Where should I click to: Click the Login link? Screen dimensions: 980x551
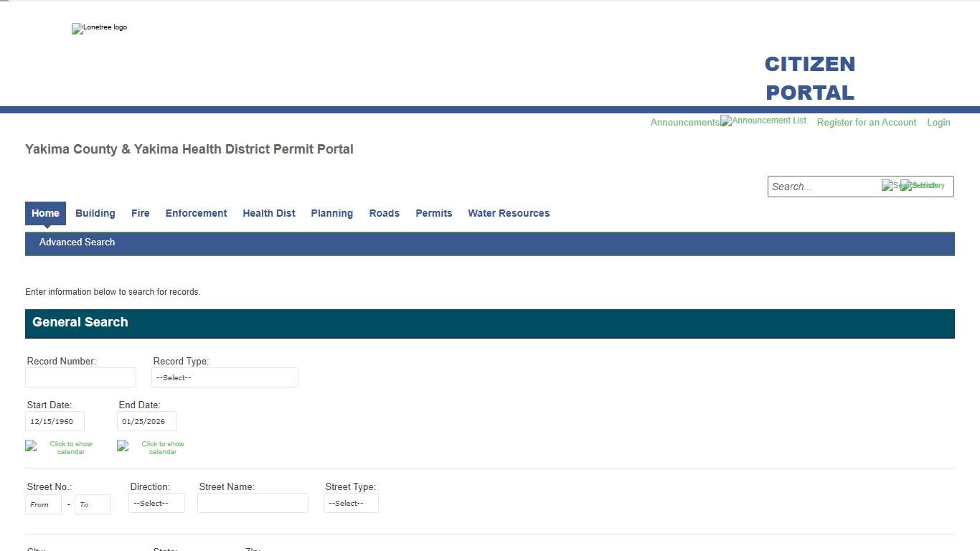(938, 123)
